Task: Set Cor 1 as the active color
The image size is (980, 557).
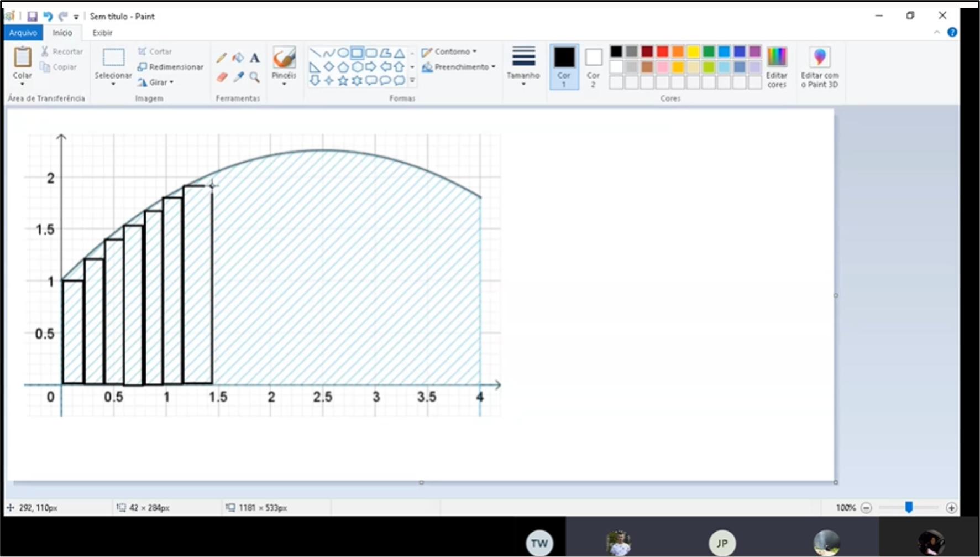Action: (564, 66)
